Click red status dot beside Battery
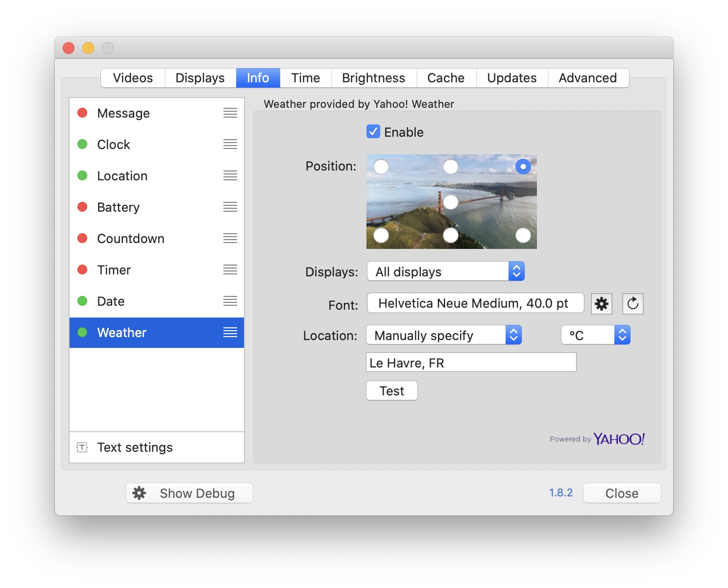Image resolution: width=728 pixels, height=588 pixels. click(x=82, y=207)
